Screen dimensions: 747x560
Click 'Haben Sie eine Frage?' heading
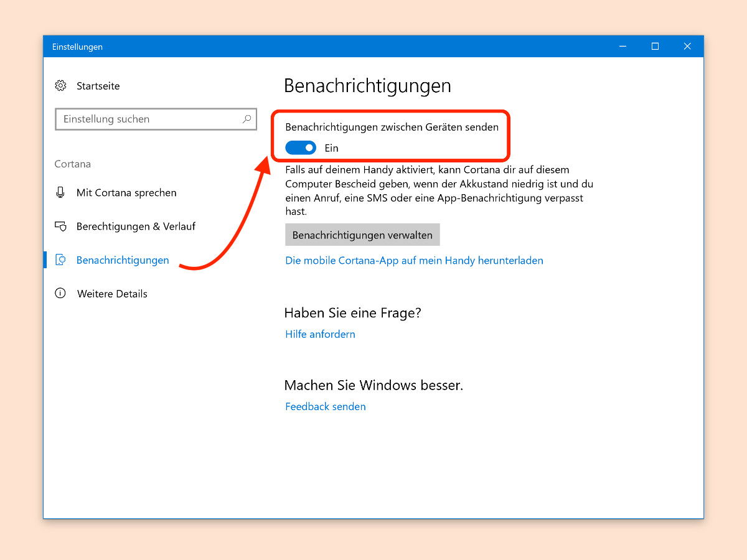(352, 313)
